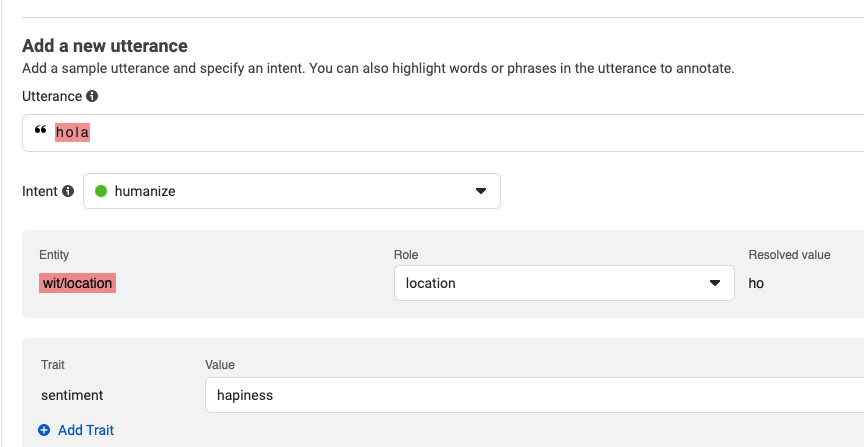
Task: Click the Value field containing hapiness
Action: click(534, 395)
